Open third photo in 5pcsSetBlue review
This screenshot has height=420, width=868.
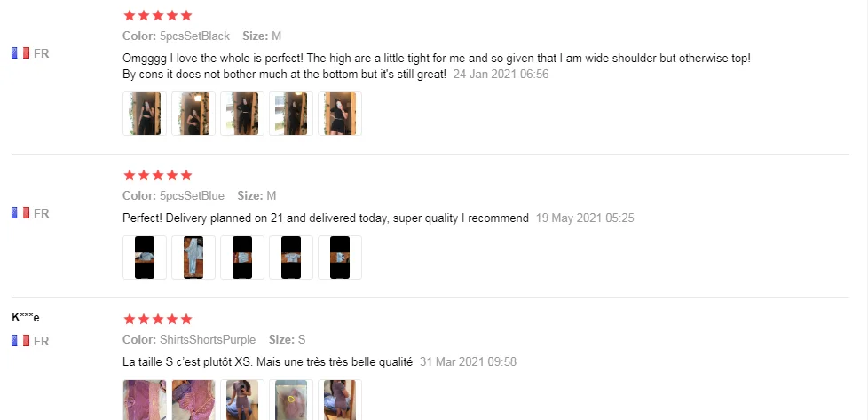[242, 258]
